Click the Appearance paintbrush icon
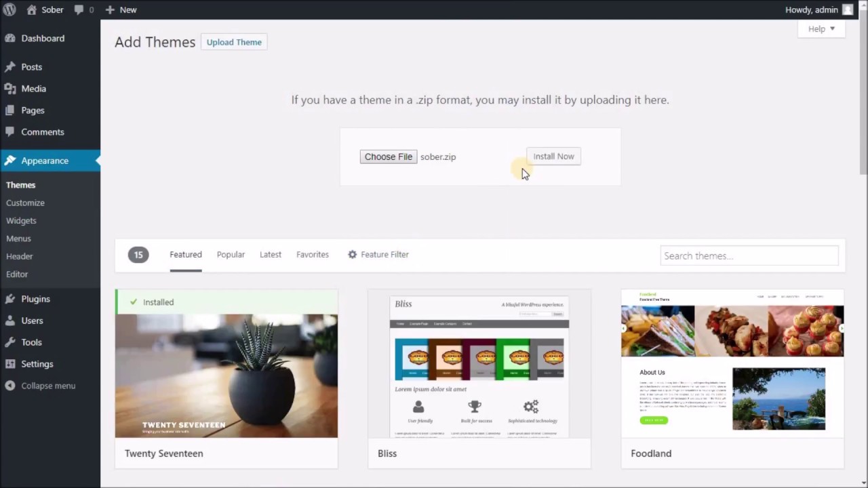868x488 pixels. [10, 161]
